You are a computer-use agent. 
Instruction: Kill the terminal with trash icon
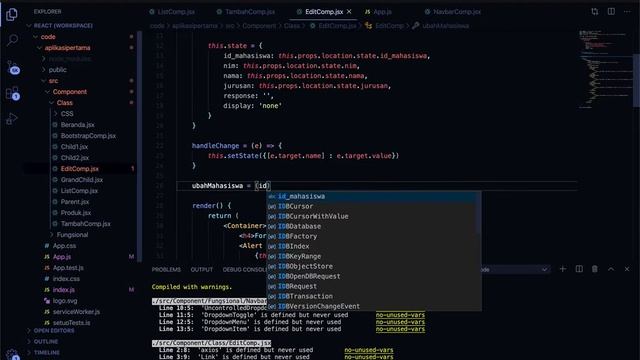point(595,269)
